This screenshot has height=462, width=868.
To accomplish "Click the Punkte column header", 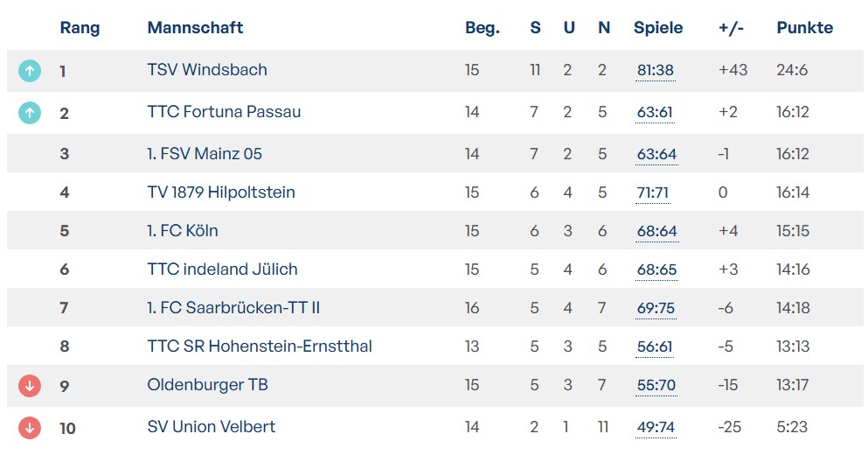I will click(x=804, y=28).
